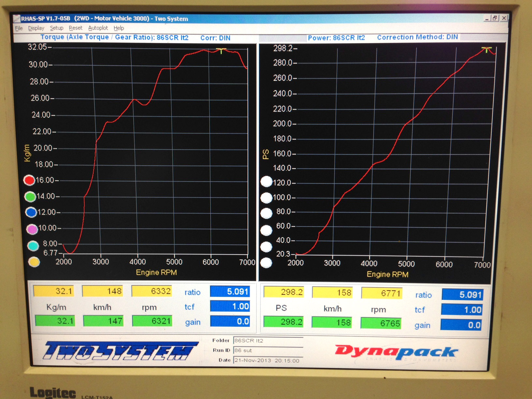Click Correction Method: DIN label
Image resolution: width=532 pixels, height=399 pixels.
coord(418,37)
